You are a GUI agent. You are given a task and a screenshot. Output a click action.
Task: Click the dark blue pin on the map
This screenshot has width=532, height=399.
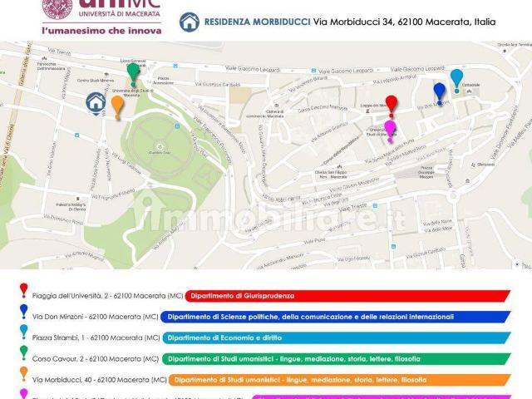click(x=440, y=94)
